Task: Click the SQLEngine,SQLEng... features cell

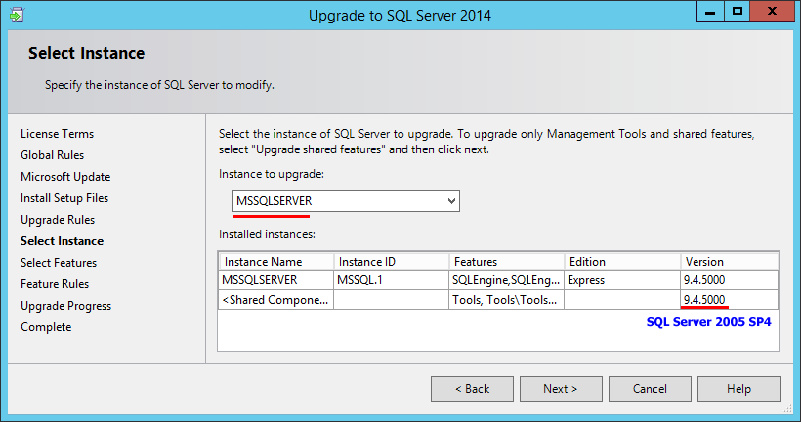Action: pos(507,280)
